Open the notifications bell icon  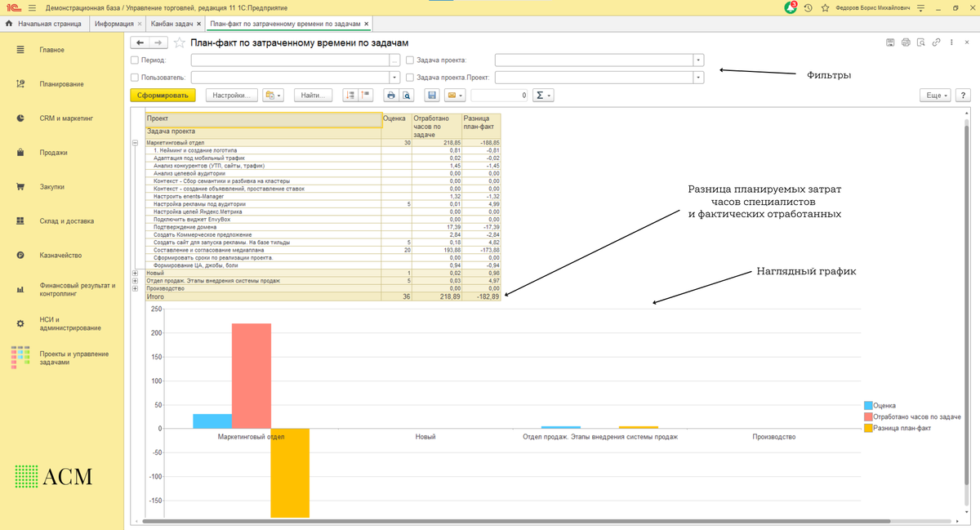click(x=791, y=7)
